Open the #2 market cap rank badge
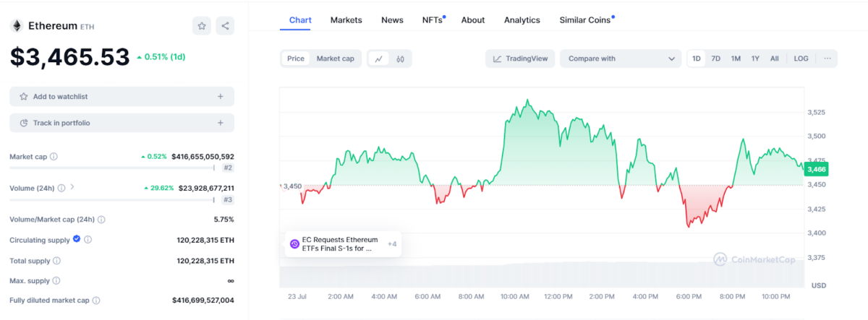 point(227,168)
